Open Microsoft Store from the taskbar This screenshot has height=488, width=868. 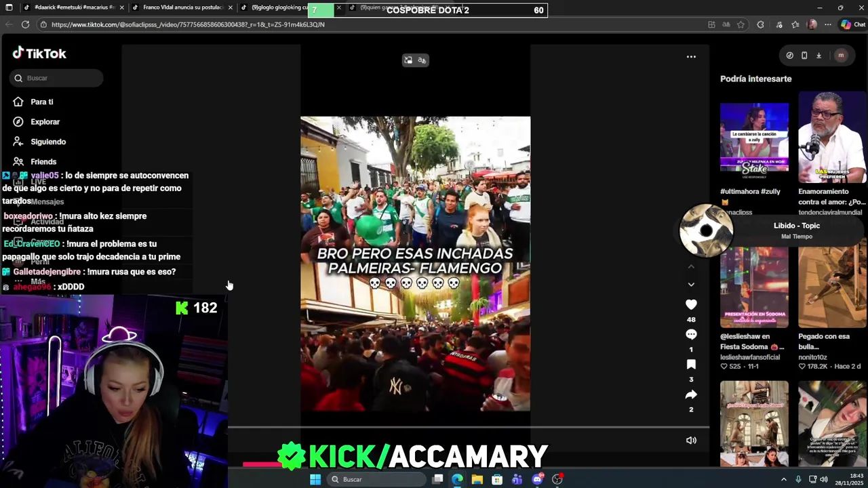(497, 480)
